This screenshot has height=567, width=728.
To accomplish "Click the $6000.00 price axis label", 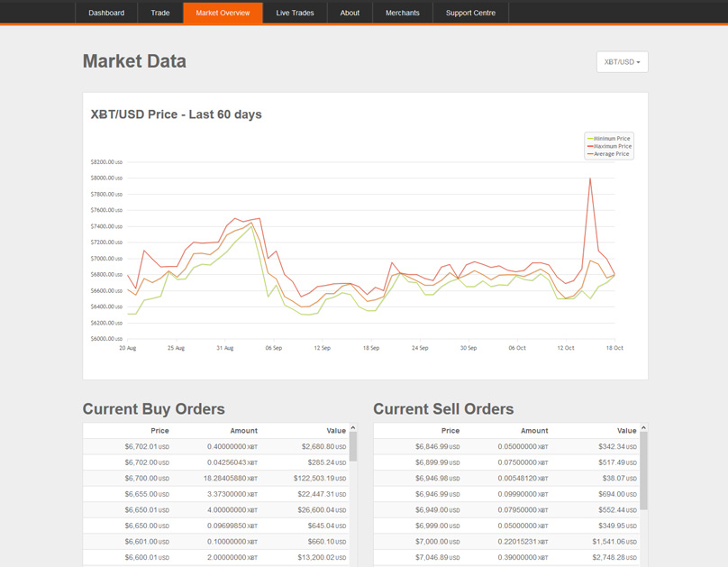I will point(106,339).
